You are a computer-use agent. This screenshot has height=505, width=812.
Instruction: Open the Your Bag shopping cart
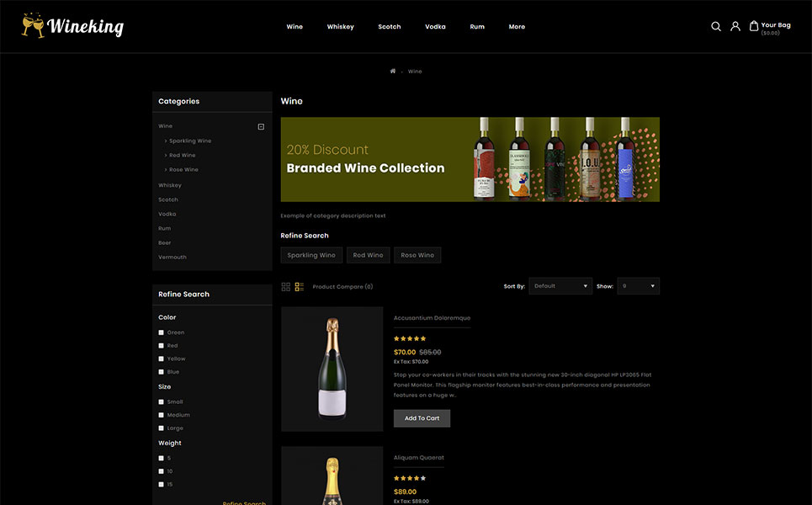point(770,27)
